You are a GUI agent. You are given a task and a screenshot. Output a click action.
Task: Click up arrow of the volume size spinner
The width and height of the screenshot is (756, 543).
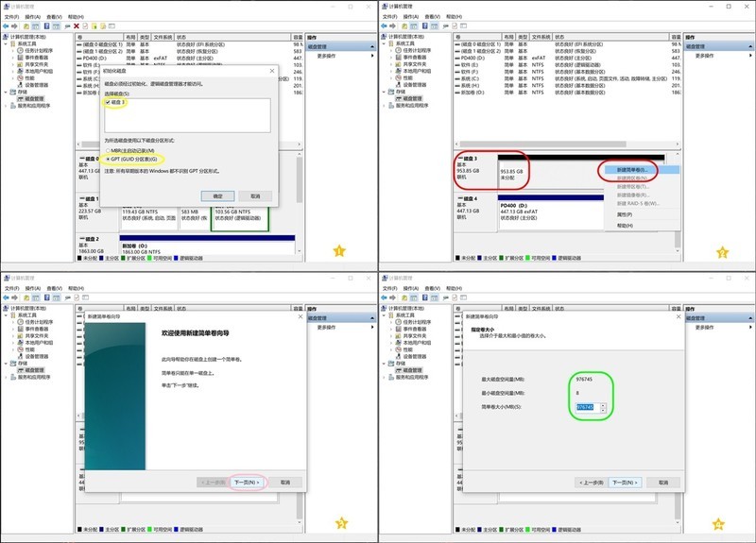(603, 405)
